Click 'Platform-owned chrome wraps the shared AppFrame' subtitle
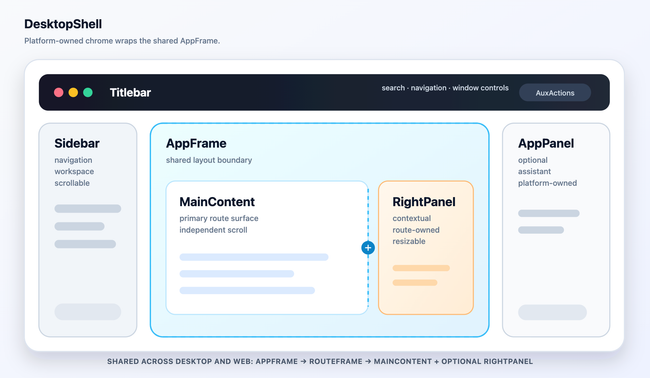This screenshot has height=378, width=650. click(x=122, y=41)
